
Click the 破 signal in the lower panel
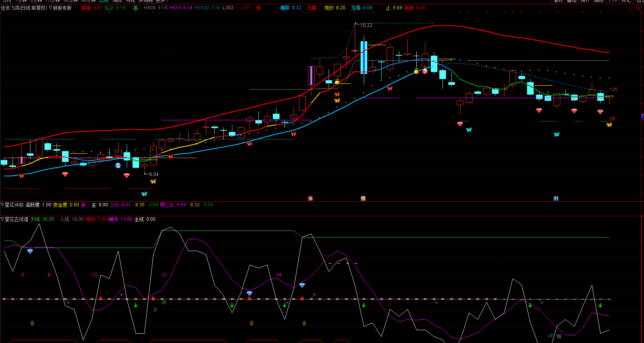[164, 303]
